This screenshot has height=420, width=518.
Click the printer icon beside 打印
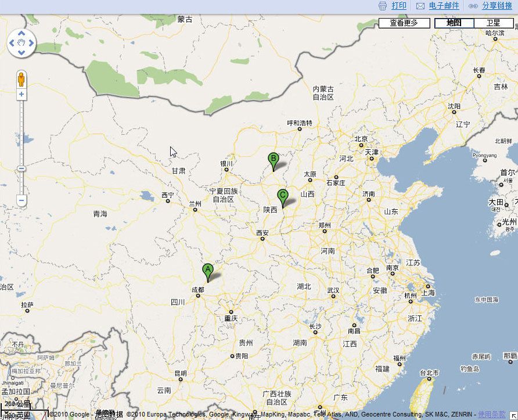383,6
